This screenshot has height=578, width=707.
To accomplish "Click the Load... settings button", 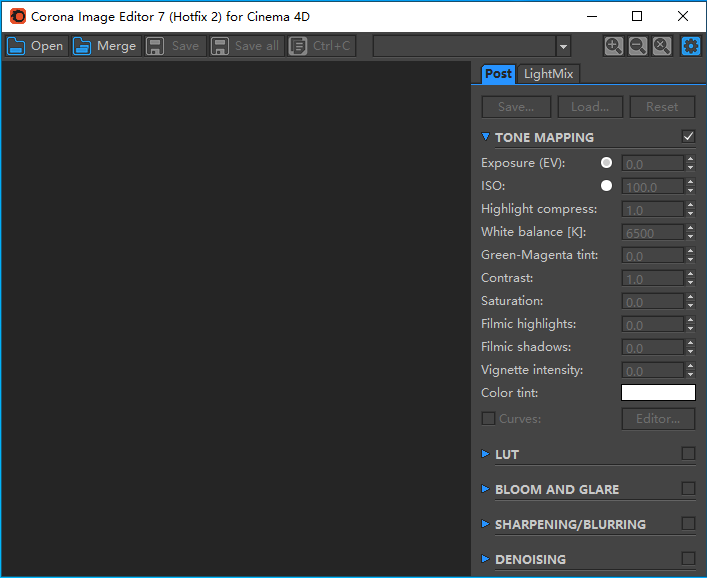I will click(x=590, y=107).
